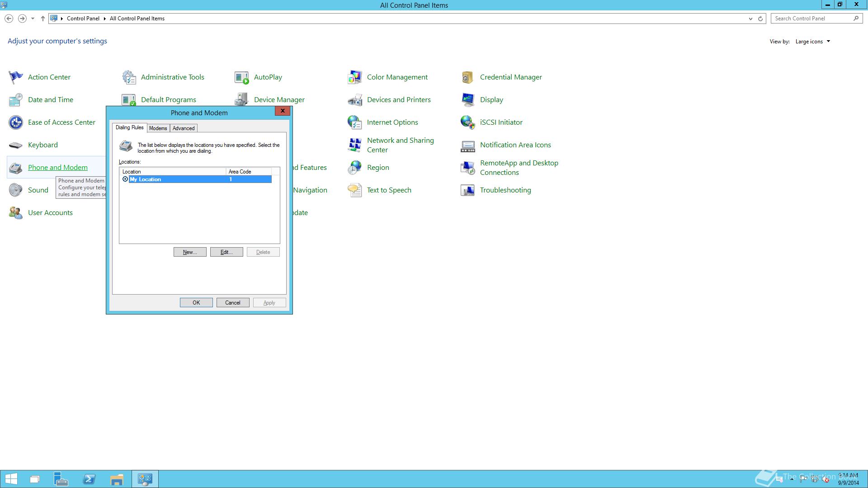Viewport: 868px width, 488px height.
Task: Expand the arrow before Control Panel breadcrumb
Action: [62, 19]
